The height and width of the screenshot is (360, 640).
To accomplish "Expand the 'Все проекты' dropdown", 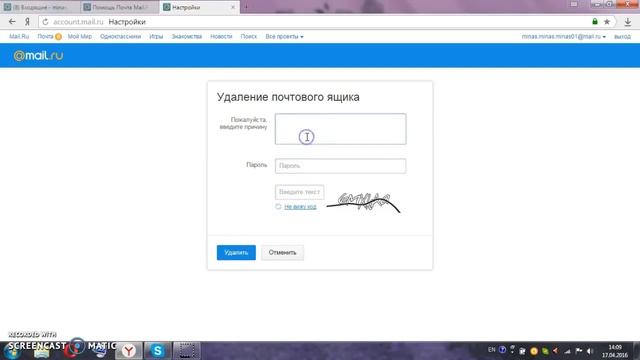I will [x=284, y=37].
